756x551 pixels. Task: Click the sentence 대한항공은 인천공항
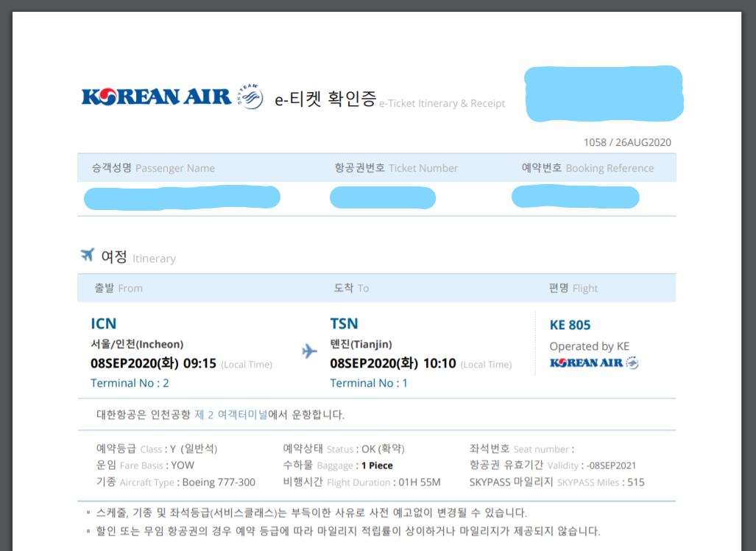click(x=220, y=415)
